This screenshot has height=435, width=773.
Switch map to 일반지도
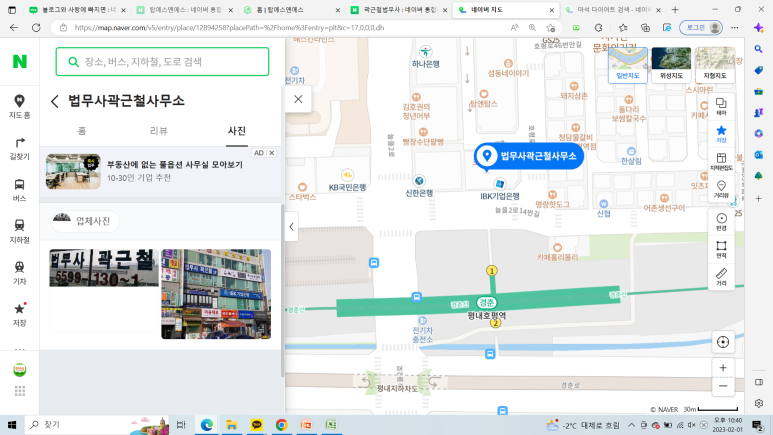628,65
